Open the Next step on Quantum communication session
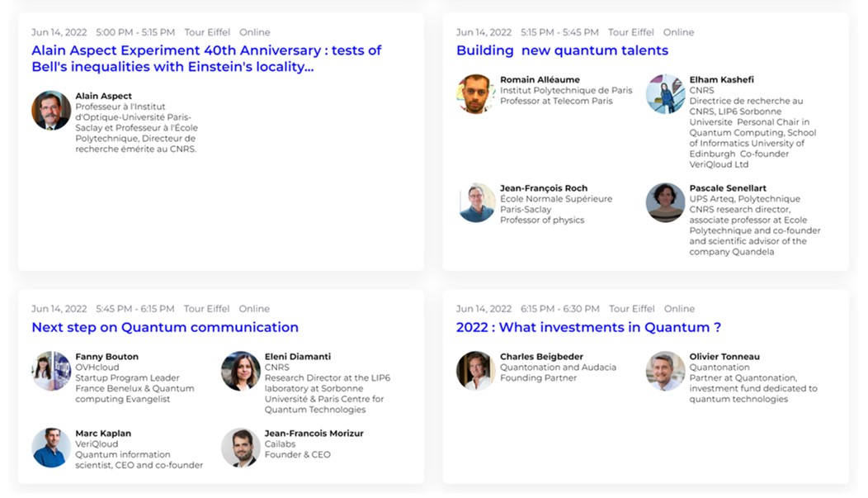 pyautogui.click(x=165, y=327)
